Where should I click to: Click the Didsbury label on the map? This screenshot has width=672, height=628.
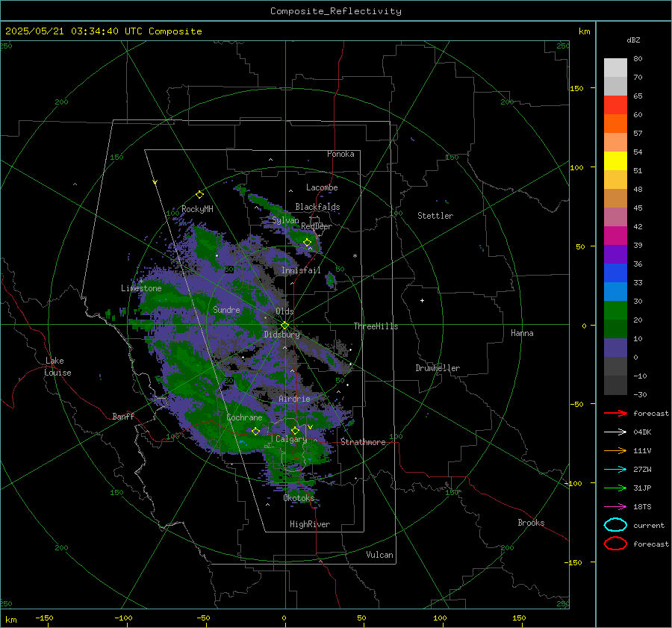281,335
